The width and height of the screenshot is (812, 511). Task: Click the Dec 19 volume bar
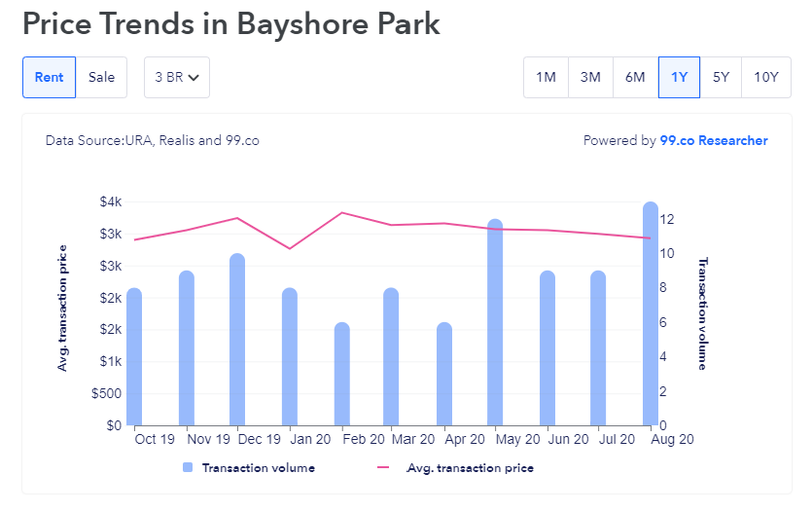(x=237, y=340)
